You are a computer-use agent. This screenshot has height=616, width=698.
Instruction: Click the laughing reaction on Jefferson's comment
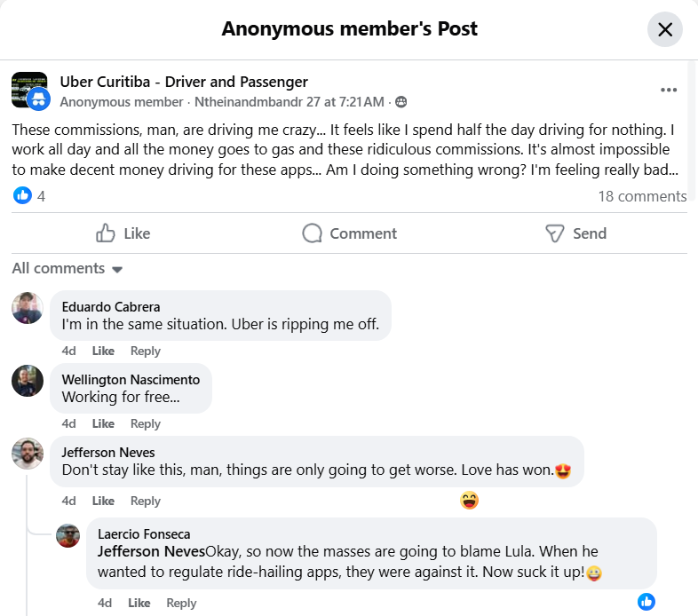coord(470,501)
